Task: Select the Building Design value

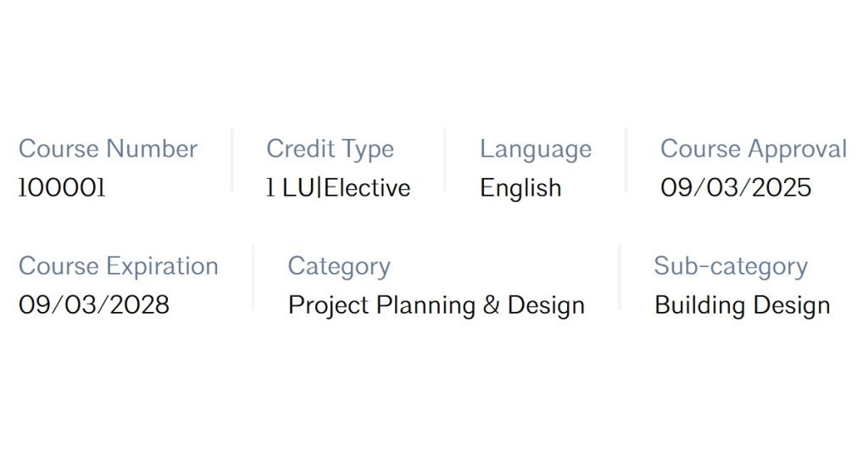Action: (743, 305)
